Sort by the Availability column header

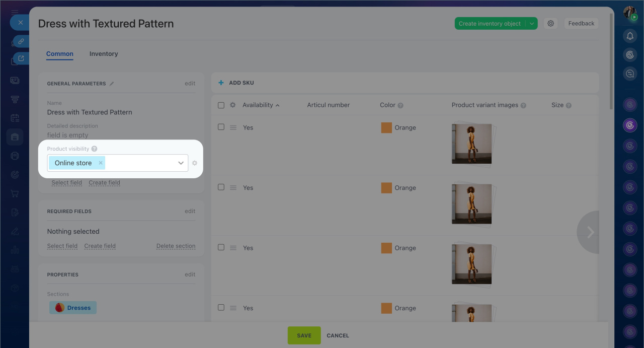258,105
